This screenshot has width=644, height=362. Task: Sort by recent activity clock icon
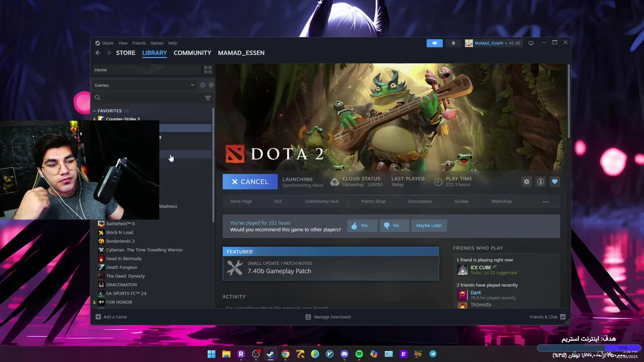[x=203, y=85]
